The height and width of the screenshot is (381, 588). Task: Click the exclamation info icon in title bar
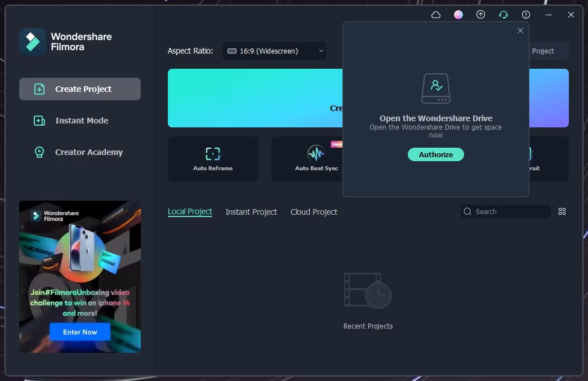click(526, 15)
